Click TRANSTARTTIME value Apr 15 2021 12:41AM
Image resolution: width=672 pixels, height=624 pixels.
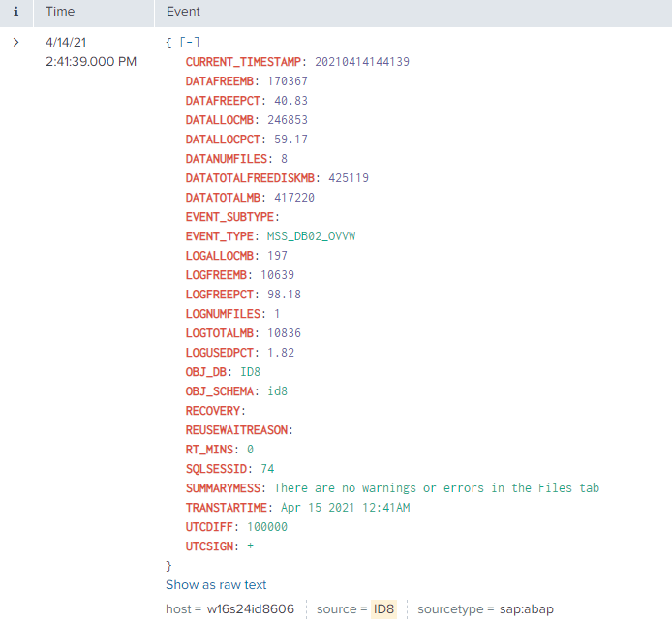(348, 508)
